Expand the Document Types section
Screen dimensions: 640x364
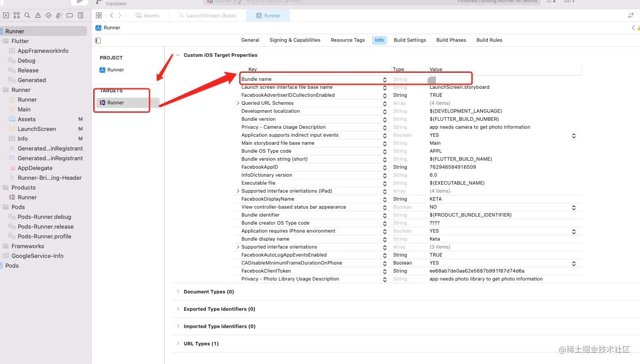pyautogui.click(x=178, y=292)
